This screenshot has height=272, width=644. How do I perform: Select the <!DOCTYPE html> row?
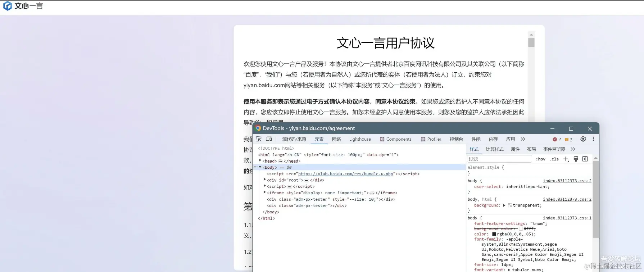(276, 148)
